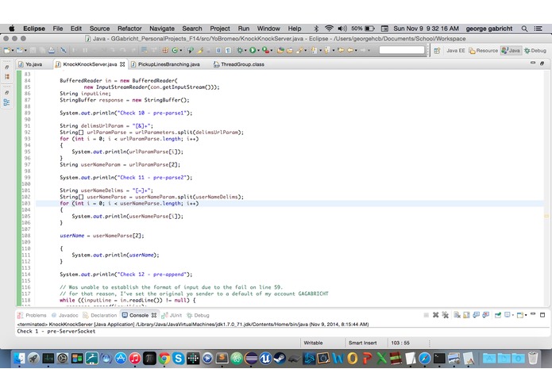Click Clear Console icon
The width and height of the screenshot is (552, 392).
[x=457, y=315]
